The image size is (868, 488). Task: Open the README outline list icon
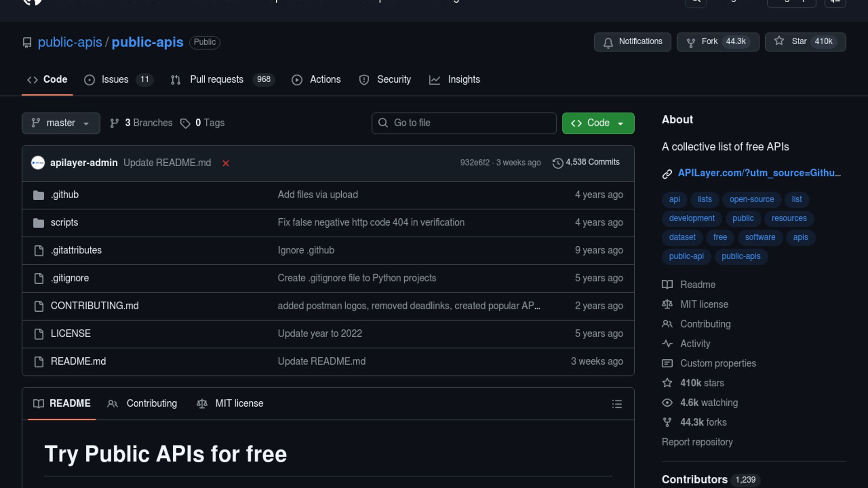(x=617, y=404)
